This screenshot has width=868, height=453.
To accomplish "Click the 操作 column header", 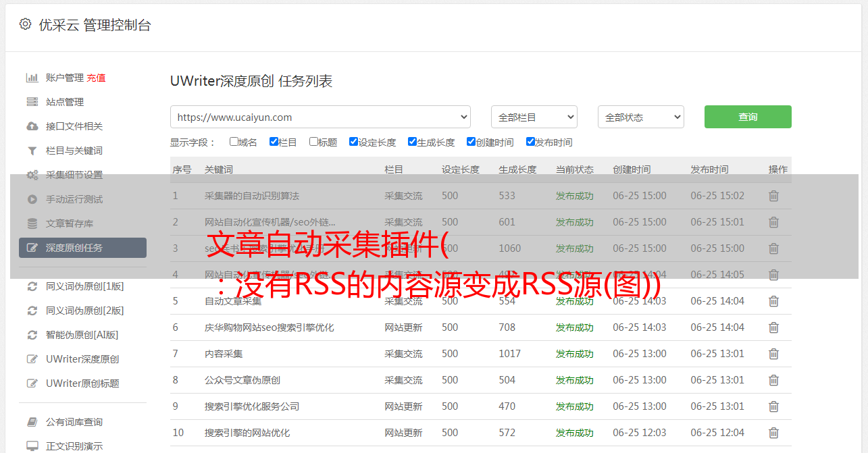I will [778, 169].
